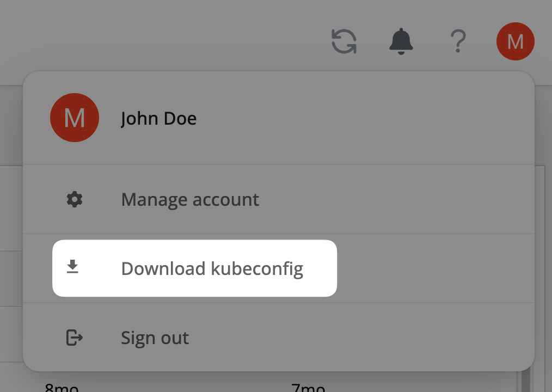Choose Download kubeconfig text
This screenshot has width=552, height=392.
(x=212, y=268)
